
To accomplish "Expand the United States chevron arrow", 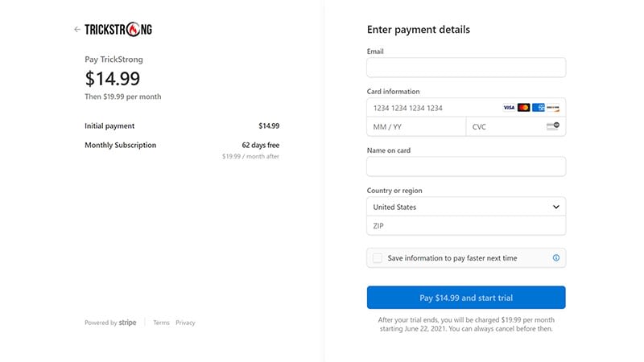I will (555, 207).
